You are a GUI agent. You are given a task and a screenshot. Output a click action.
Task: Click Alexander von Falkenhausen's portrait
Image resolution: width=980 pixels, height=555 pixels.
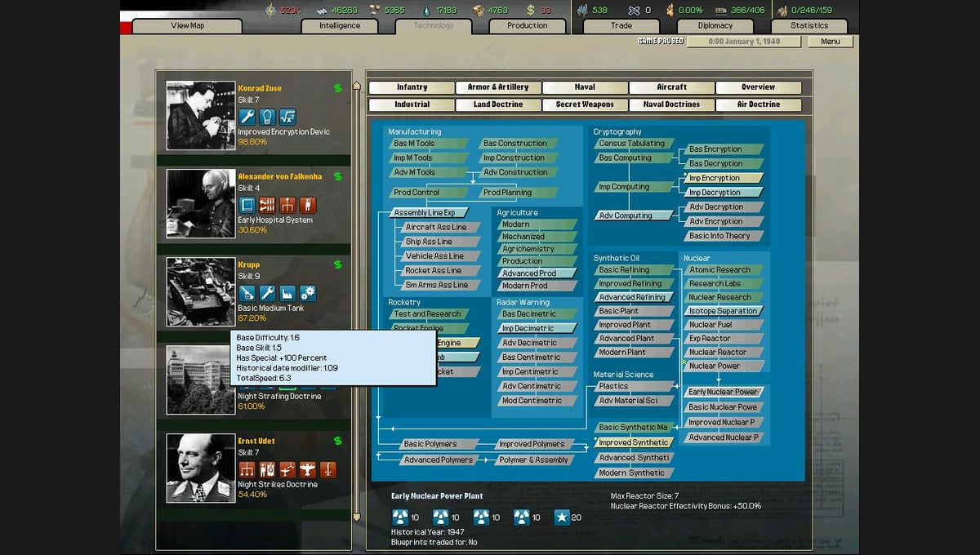(201, 204)
